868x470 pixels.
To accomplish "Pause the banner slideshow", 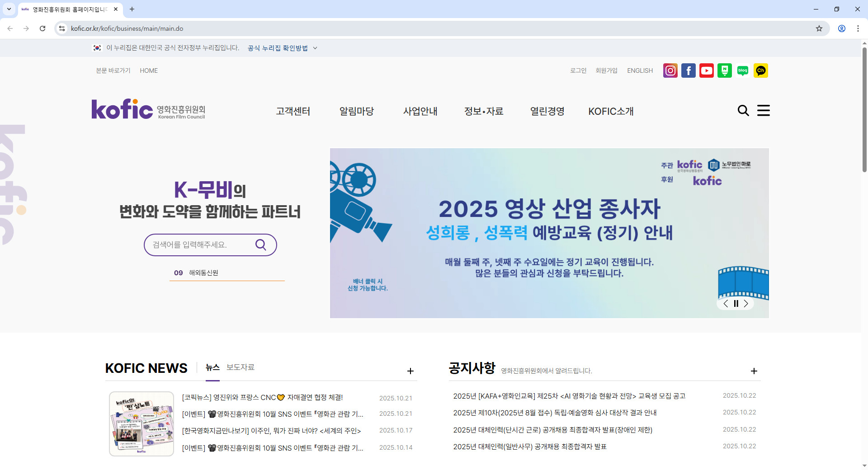I will tap(736, 304).
